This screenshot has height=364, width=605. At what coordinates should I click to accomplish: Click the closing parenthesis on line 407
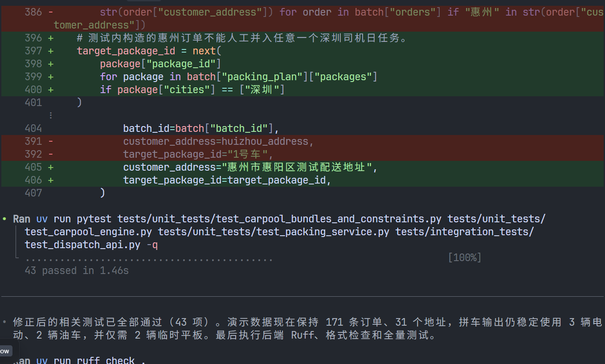102,193
